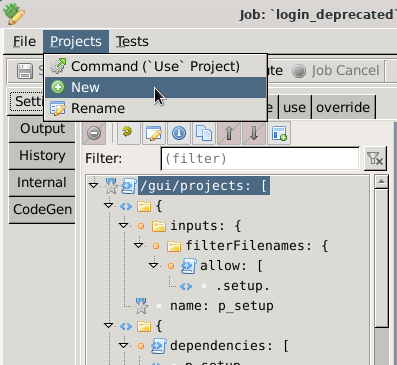Click the script icon beside dependencies
This screenshot has height=365, width=397.
coord(159,346)
